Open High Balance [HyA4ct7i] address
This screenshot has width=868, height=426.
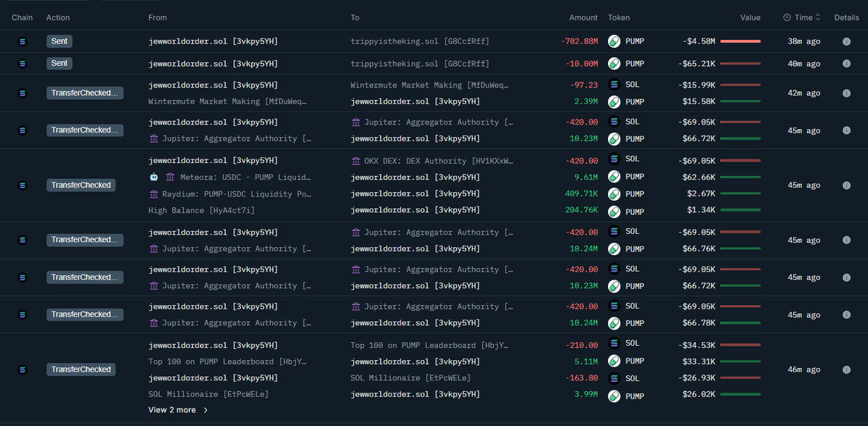coord(201,211)
